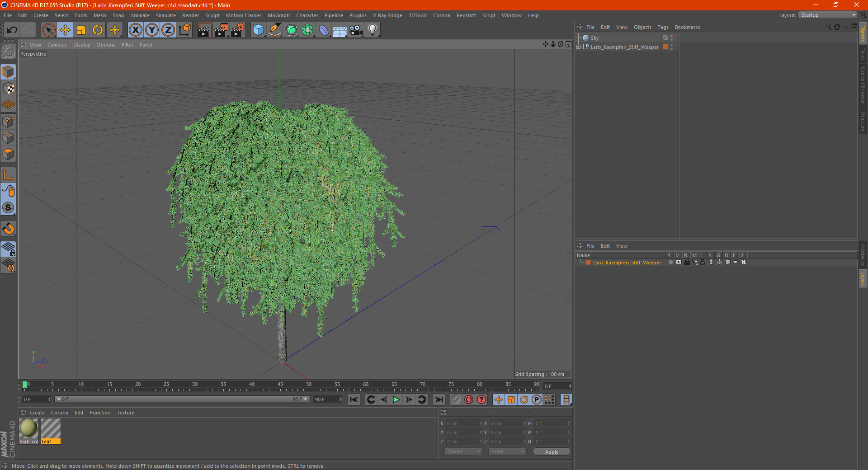The width and height of the screenshot is (868, 470).
Task: Select the Bark_col material thumbnail
Action: click(28, 428)
